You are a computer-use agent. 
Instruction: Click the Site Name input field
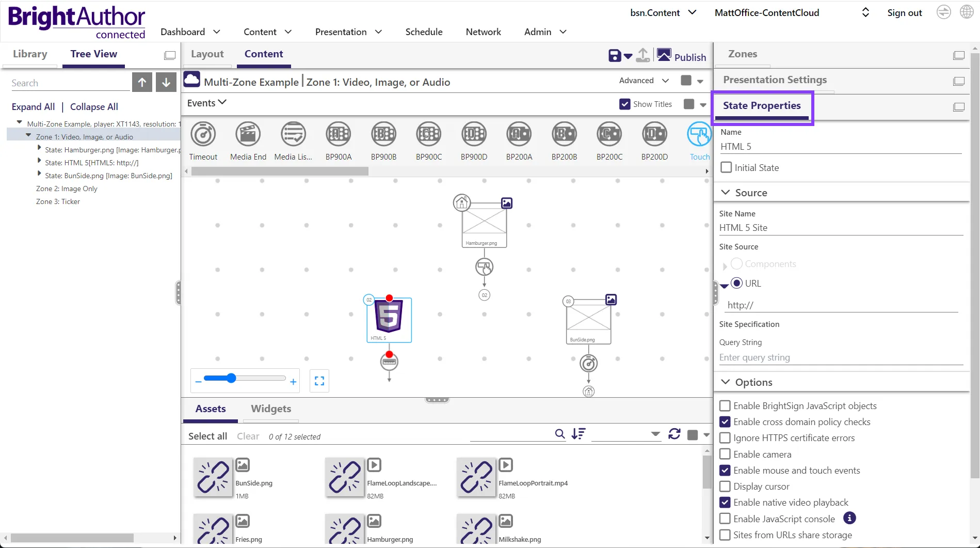(x=841, y=228)
